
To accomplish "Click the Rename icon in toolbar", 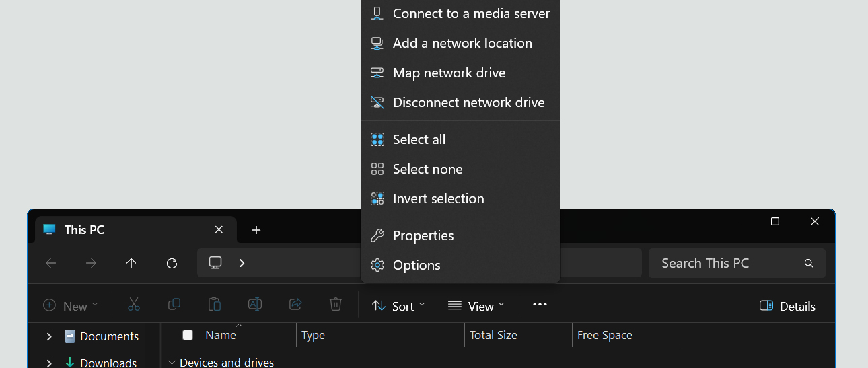I will coord(255,305).
